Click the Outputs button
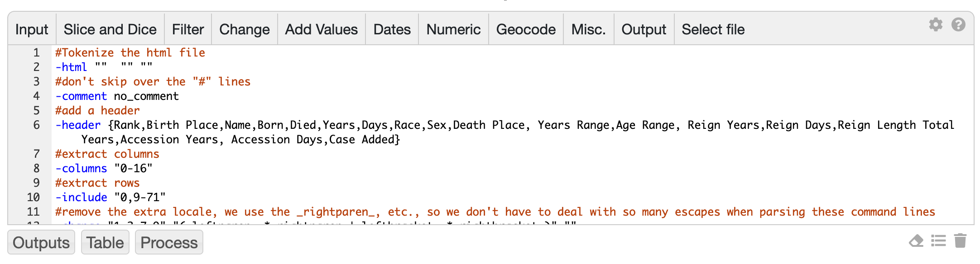The image size is (980, 264). (41, 242)
